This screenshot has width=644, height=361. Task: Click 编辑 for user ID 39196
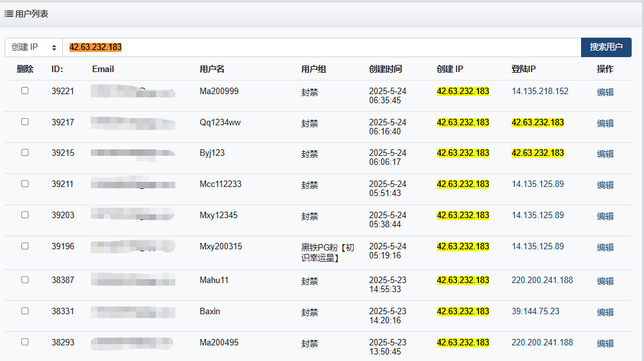pyautogui.click(x=605, y=247)
